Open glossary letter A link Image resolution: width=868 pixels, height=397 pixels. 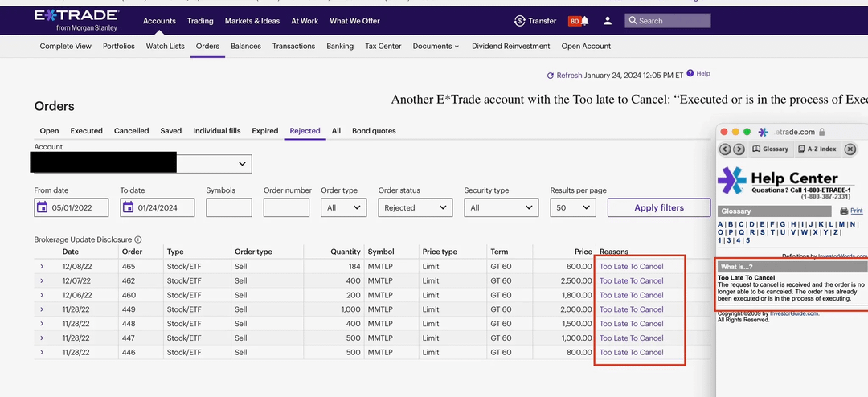720,225
